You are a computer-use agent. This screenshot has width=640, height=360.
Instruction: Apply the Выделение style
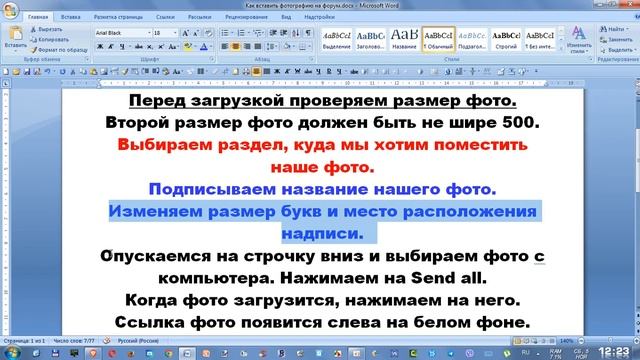337,40
